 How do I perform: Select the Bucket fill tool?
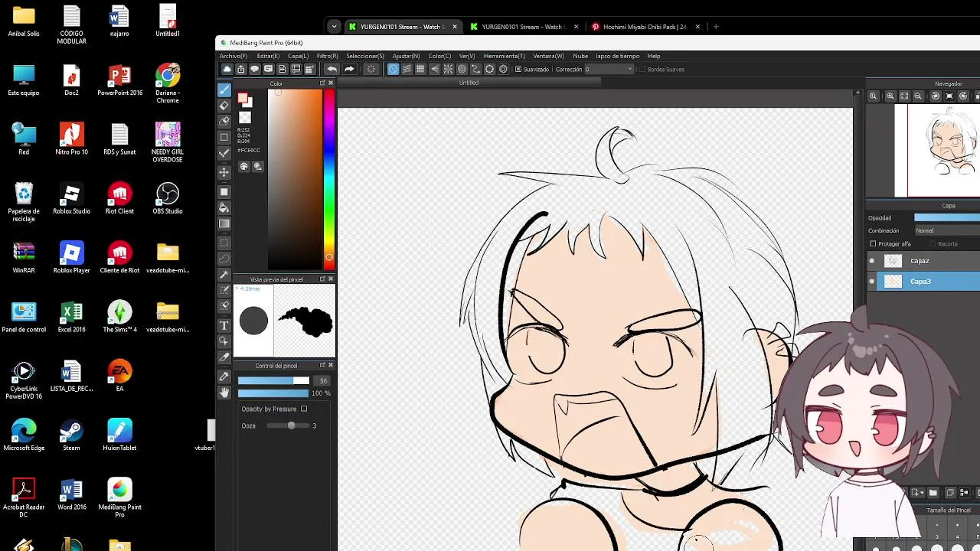(224, 207)
